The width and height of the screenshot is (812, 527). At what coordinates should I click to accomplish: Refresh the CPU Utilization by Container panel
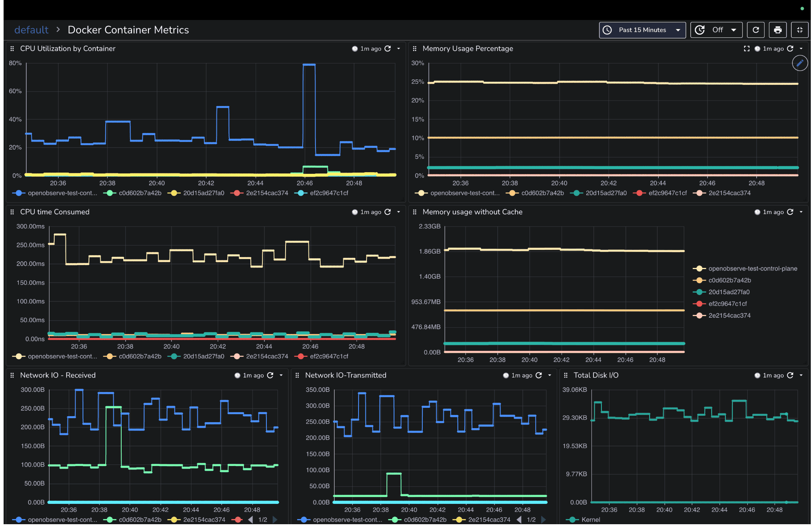coord(388,49)
